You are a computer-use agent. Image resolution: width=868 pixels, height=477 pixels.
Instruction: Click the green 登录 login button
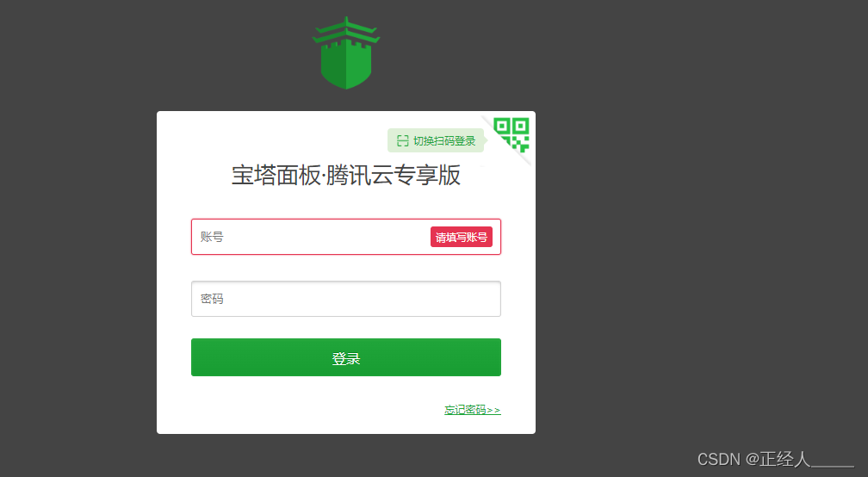coord(346,357)
